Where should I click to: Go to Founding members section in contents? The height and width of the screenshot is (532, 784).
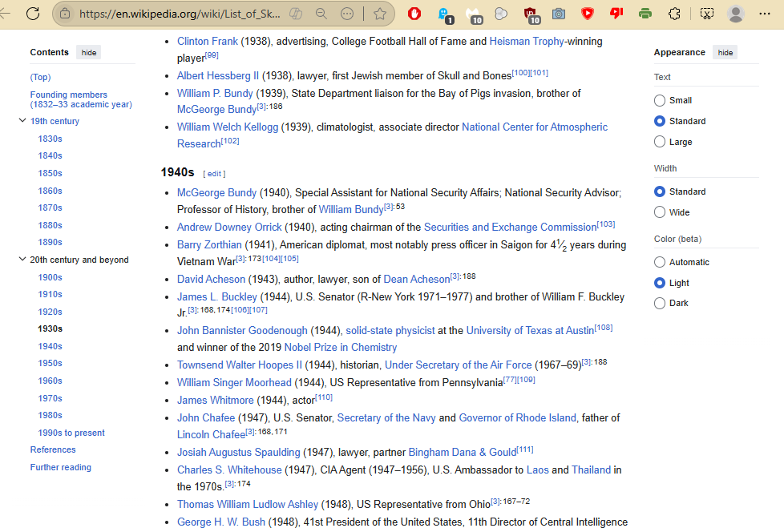click(x=81, y=99)
